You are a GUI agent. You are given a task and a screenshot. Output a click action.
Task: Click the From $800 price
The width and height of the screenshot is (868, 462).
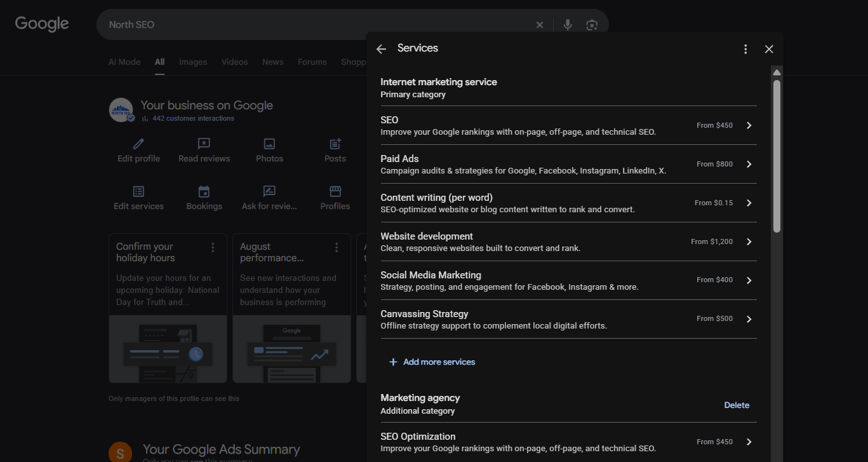point(714,164)
